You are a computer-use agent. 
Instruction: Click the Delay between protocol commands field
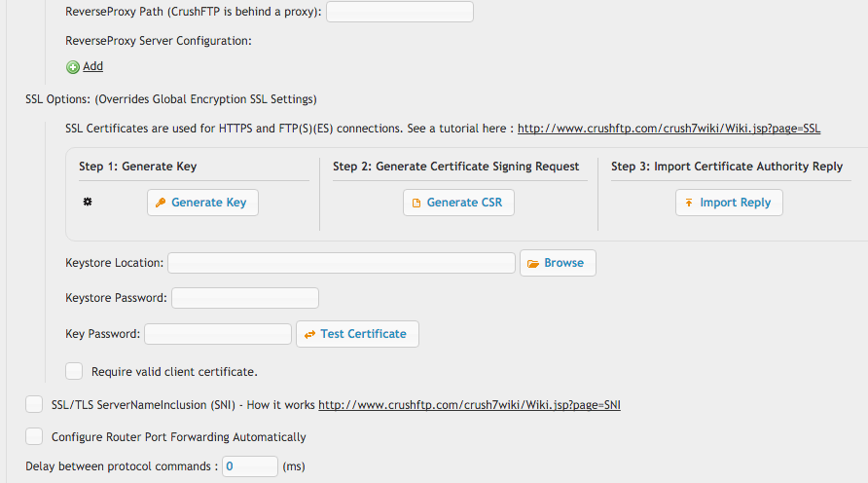tap(250, 466)
